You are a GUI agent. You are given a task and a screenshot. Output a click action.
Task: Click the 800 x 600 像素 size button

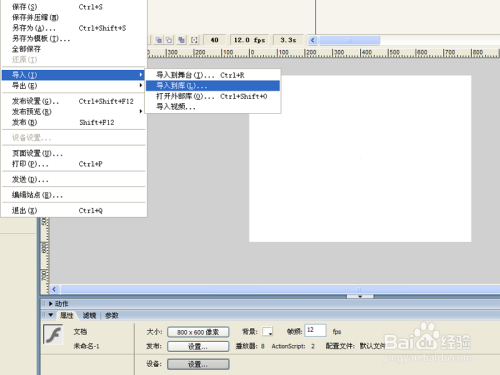(x=198, y=332)
